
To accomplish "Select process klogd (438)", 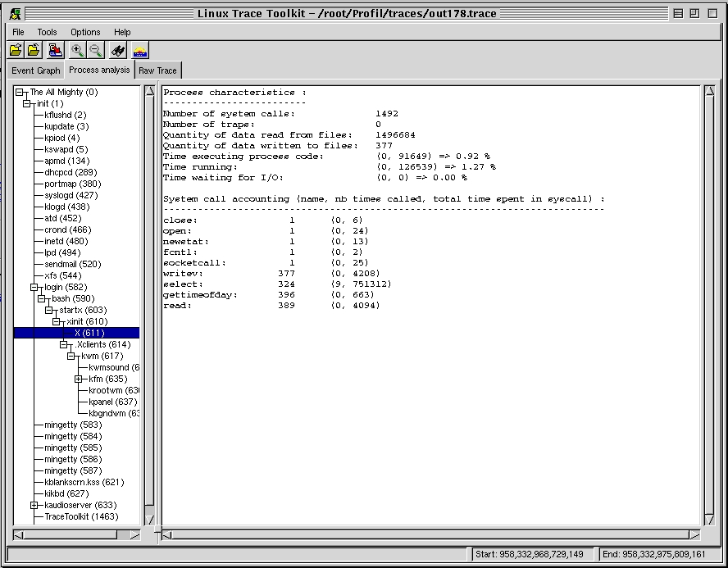I will tap(67, 207).
